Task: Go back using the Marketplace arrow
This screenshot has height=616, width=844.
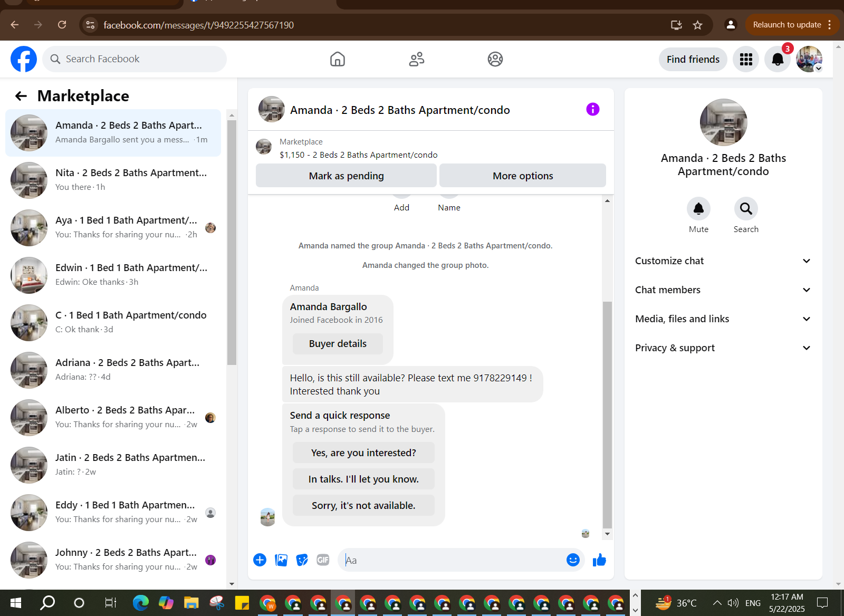Action: click(x=21, y=96)
